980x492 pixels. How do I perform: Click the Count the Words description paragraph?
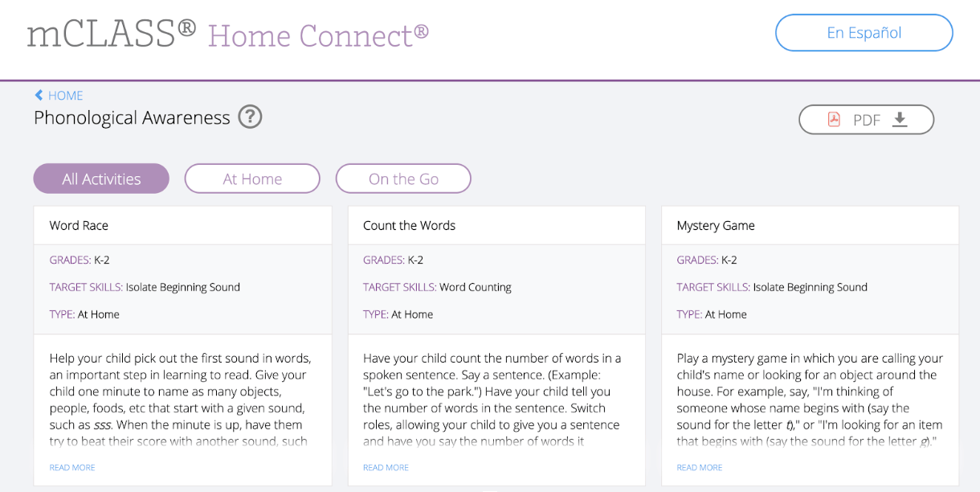tap(492, 400)
